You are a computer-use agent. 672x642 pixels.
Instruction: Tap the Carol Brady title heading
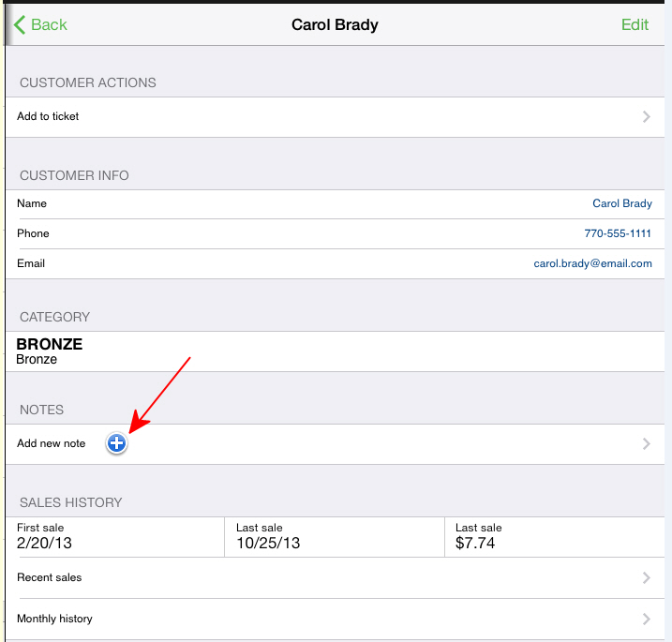335,25
